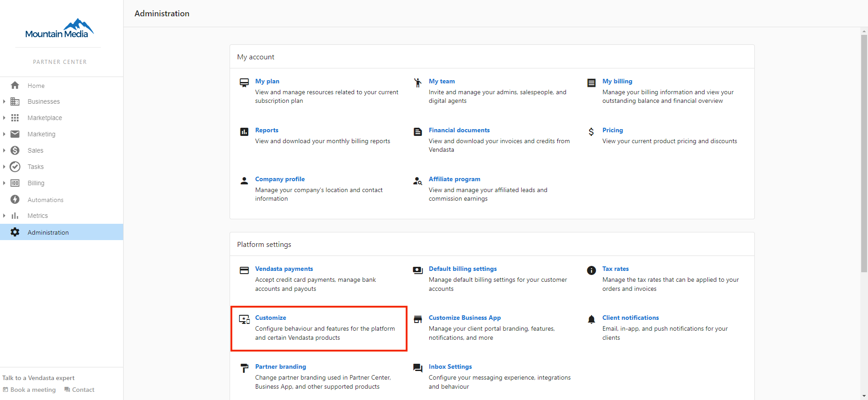Click the Affiliate program icon
This screenshot has height=400, width=868.
point(417,181)
